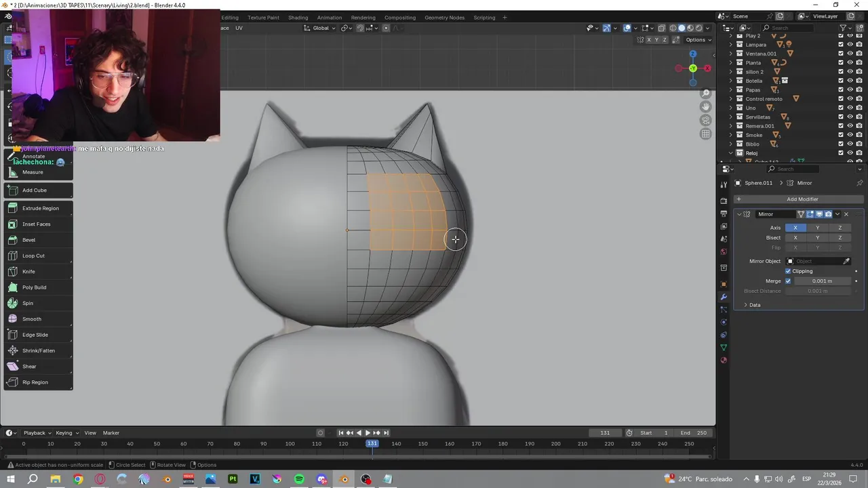Choose the Smooth tool
This screenshot has width=868, height=488.
pos(38,319)
